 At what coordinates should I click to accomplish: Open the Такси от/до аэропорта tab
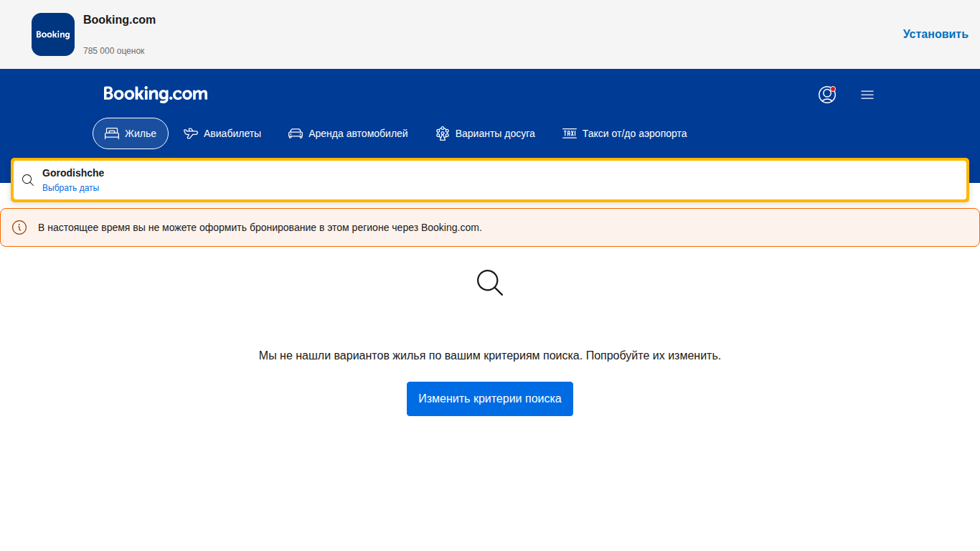[x=624, y=133]
